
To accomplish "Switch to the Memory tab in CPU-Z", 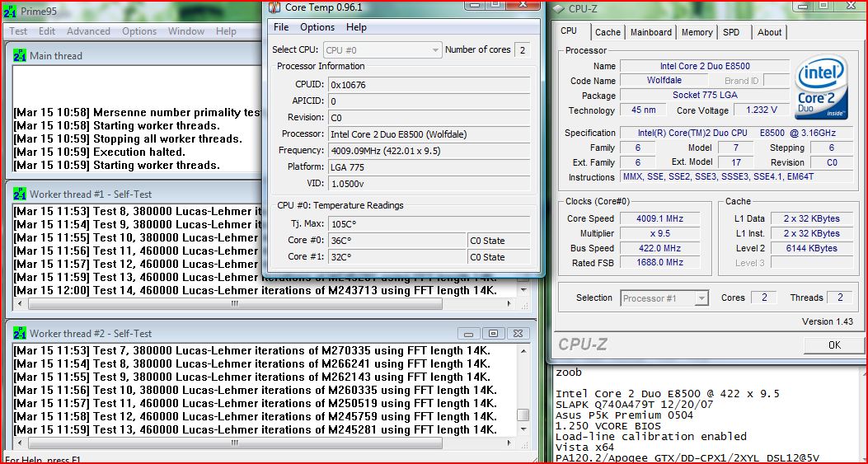I will pyautogui.click(x=697, y=32).
